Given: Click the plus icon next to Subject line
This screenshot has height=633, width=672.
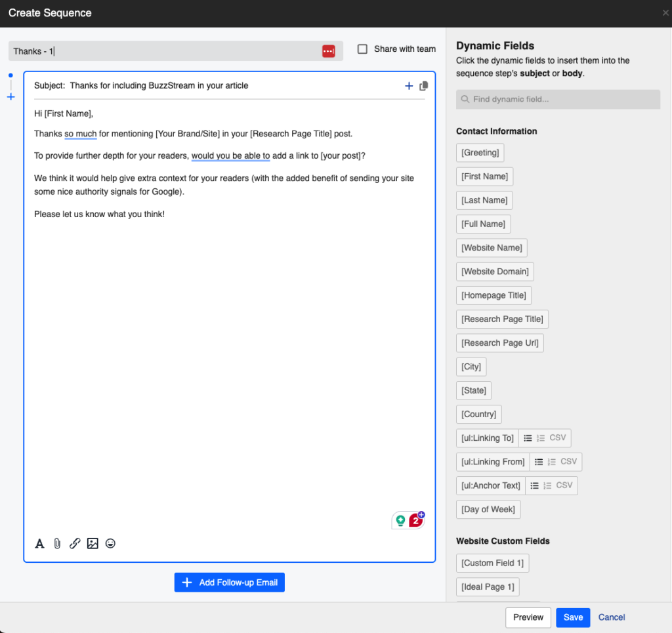Looking at the screenshot, I should (x=409, y=85).
